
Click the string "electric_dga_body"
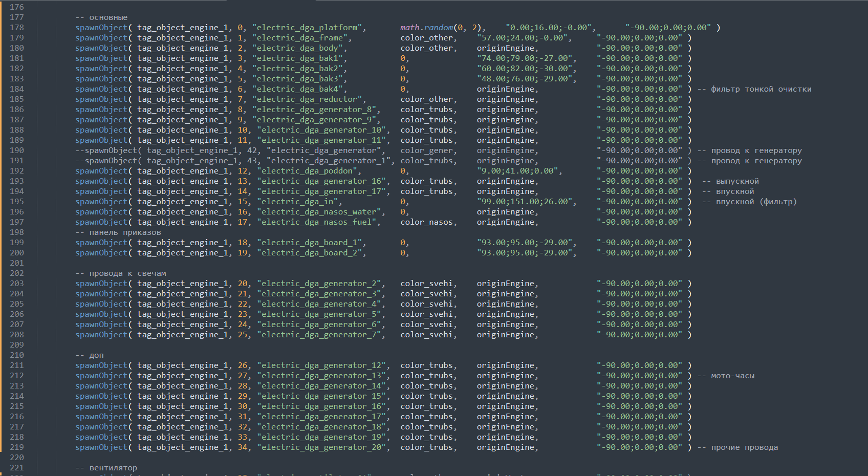tap(297, 48)
